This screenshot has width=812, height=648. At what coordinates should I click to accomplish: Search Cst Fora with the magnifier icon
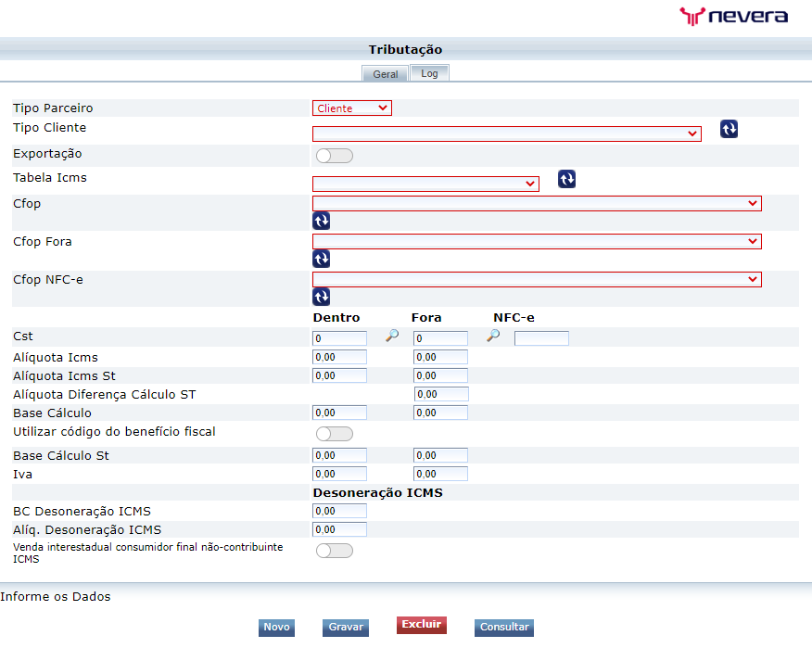[493, 336]
